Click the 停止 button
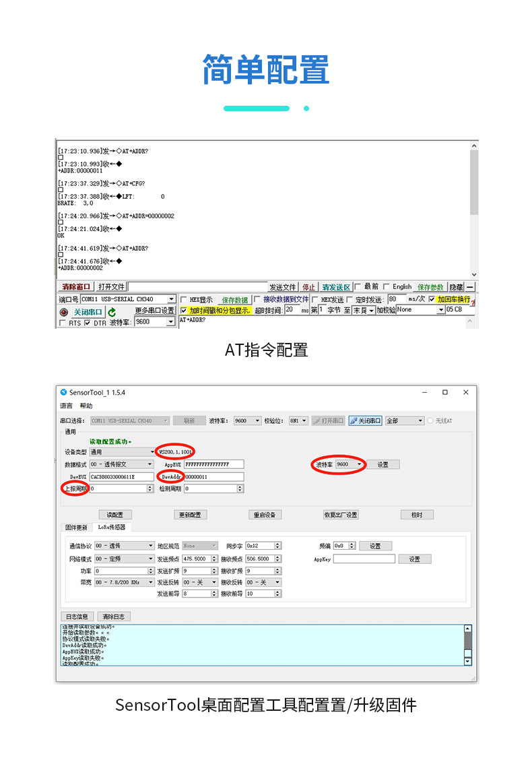The image size is (532, 760). 308,287
